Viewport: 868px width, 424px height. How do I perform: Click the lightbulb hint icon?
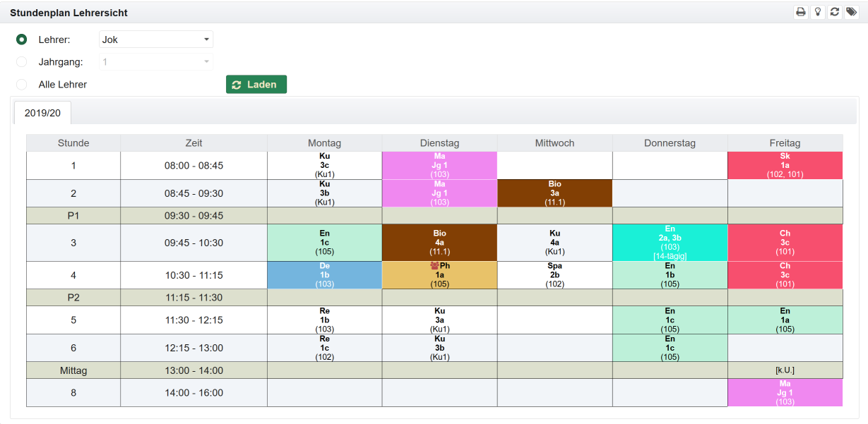pos(818,12)
